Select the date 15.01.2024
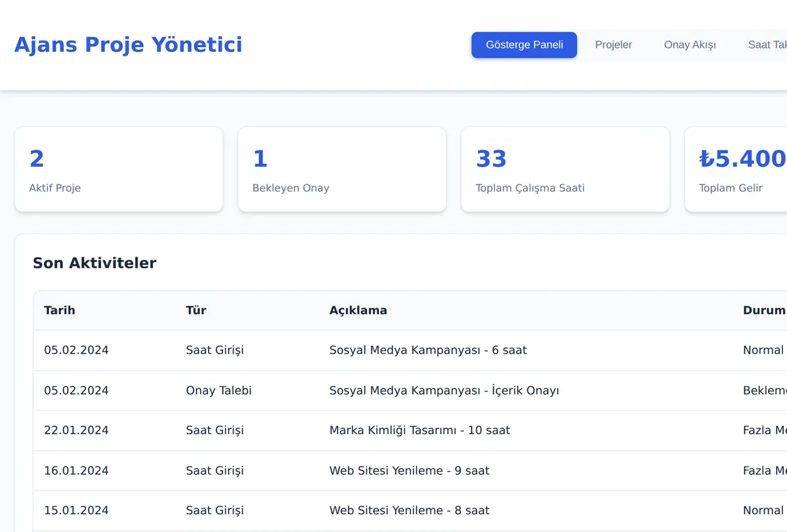Image resolution: width=787 pixels, height=532 pixels. tap(76, 510)
